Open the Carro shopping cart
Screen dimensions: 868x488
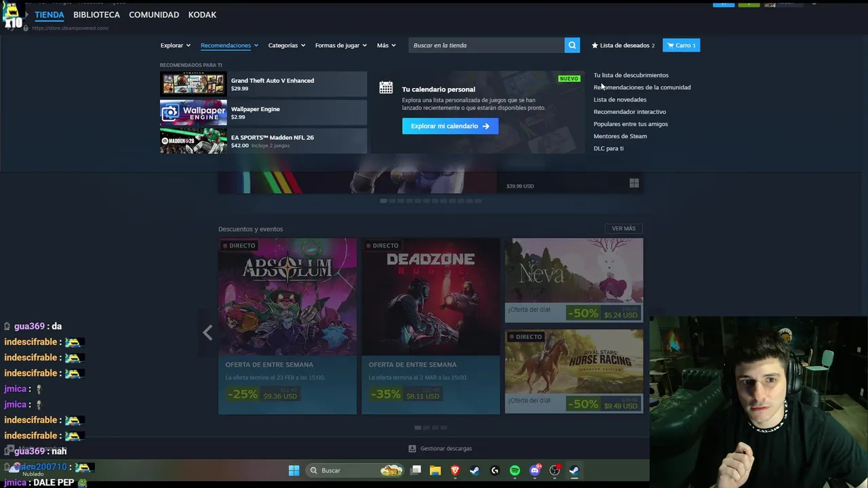(x=681, y=45)
